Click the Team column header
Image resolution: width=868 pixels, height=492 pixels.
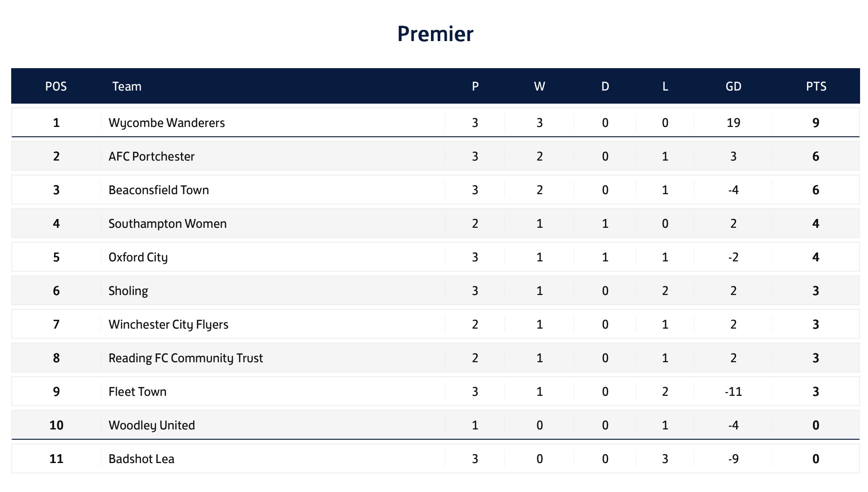coord(127,86)
